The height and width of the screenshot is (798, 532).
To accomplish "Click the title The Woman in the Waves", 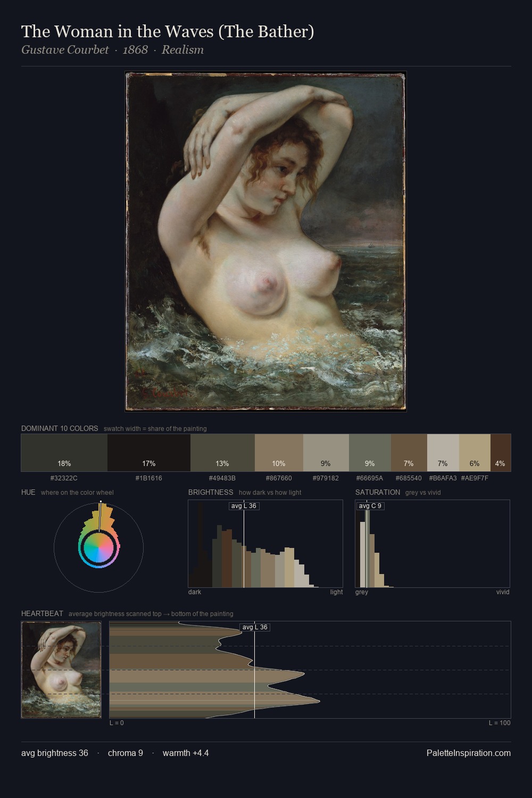I will point(168,32).
